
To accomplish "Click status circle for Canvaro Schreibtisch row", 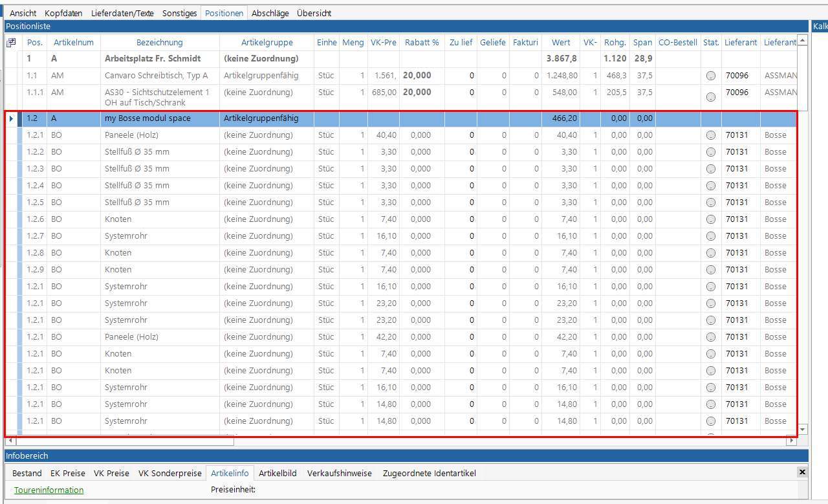I will point(711,76).
